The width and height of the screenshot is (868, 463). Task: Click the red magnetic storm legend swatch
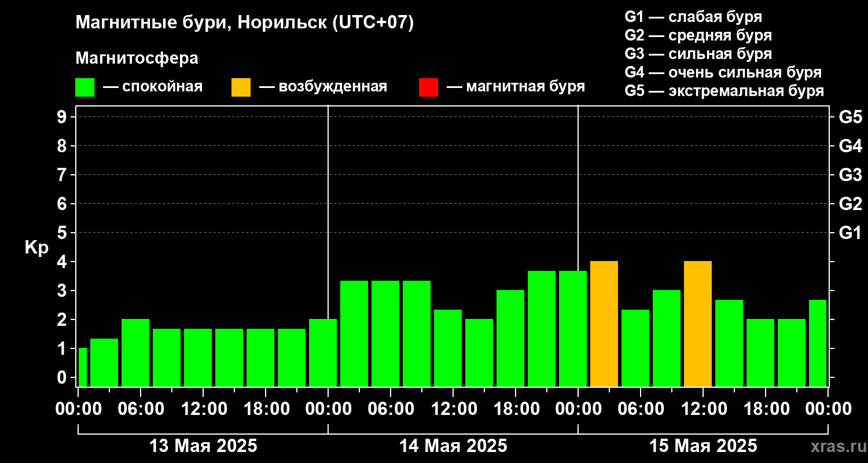(428, 87)
